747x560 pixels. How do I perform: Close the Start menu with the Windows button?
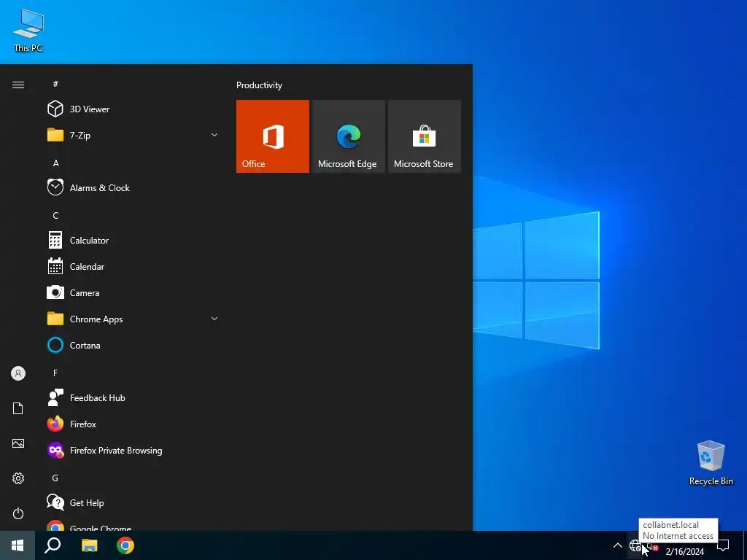click(x=18, y=545)
